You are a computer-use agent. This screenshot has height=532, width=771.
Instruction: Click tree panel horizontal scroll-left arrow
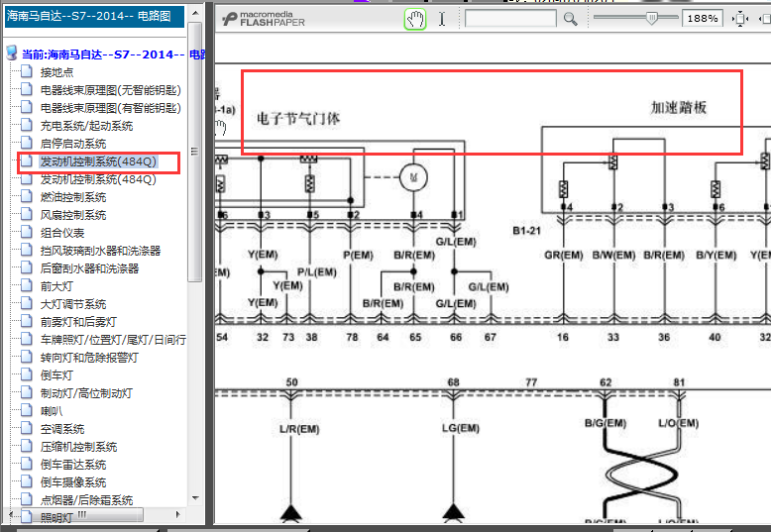pyautogui.click(x=11, y=515)
